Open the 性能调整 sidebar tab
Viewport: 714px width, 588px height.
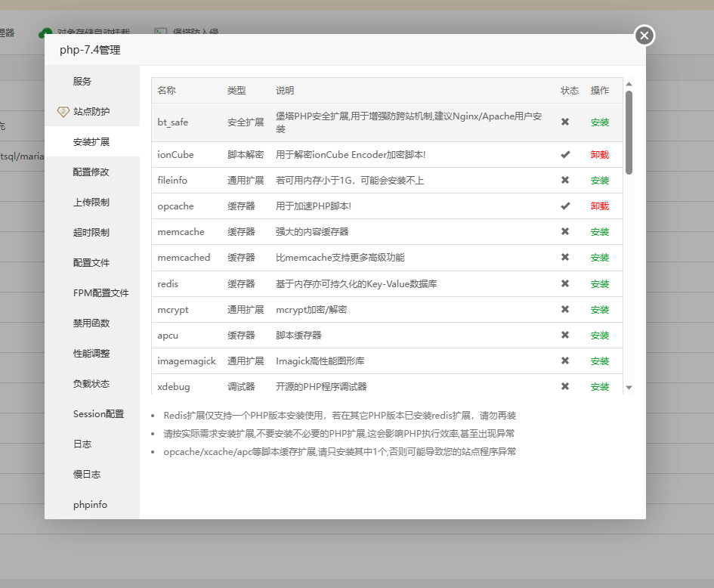(x=91, y=354)
